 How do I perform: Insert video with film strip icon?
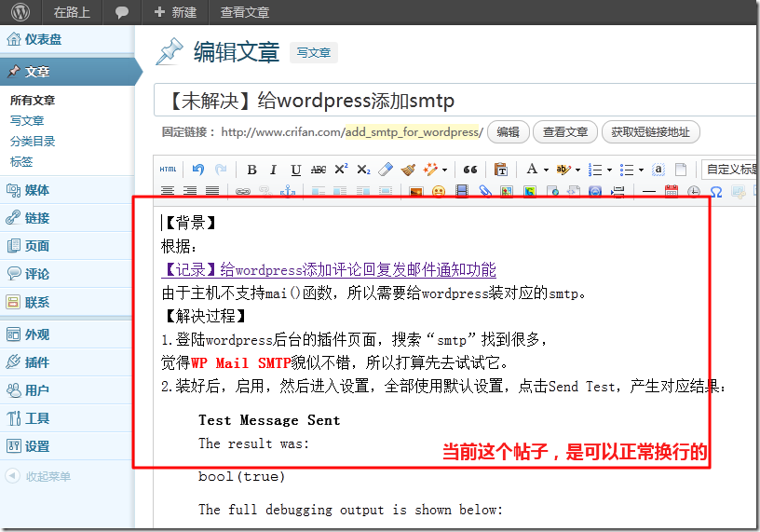click(x=462, y=191)
